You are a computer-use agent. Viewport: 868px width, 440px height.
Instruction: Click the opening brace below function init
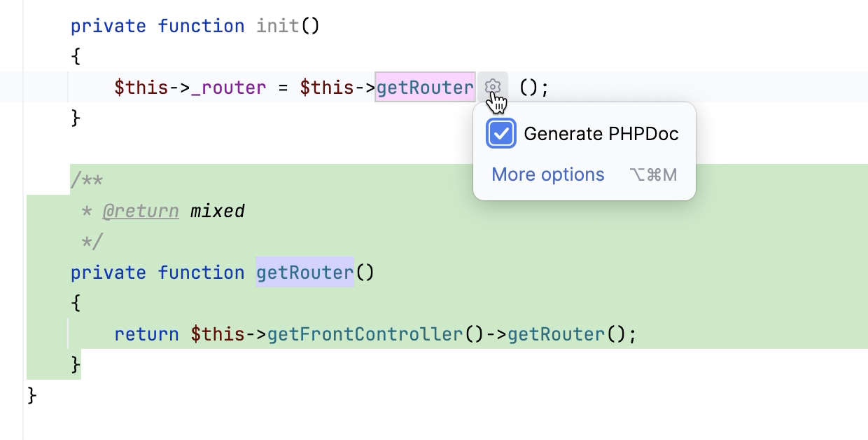pos(76,57)
